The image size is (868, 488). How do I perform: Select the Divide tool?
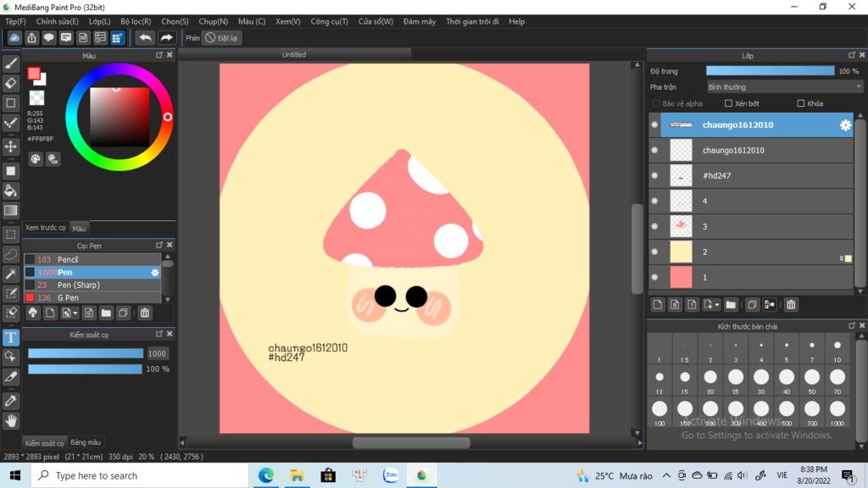point(10,376)
